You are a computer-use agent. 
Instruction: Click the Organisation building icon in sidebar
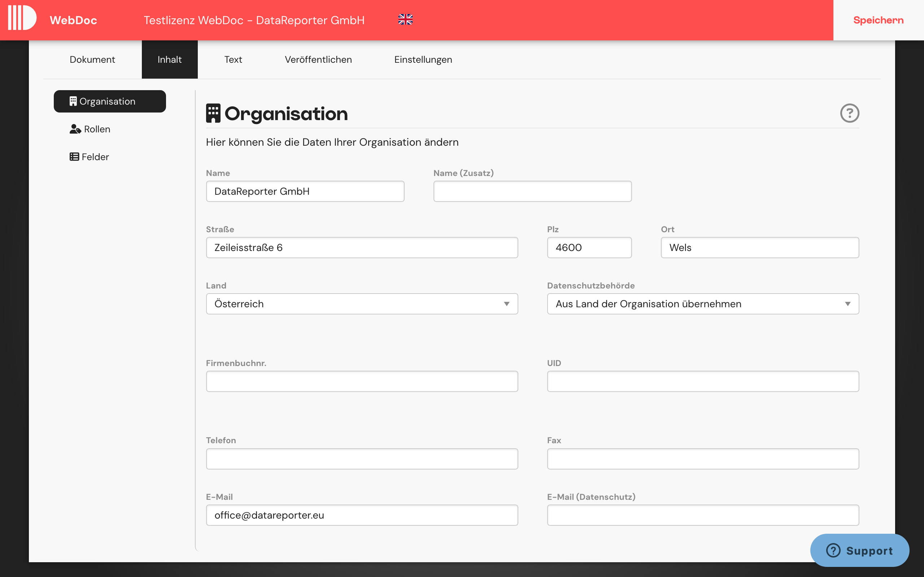73,101
